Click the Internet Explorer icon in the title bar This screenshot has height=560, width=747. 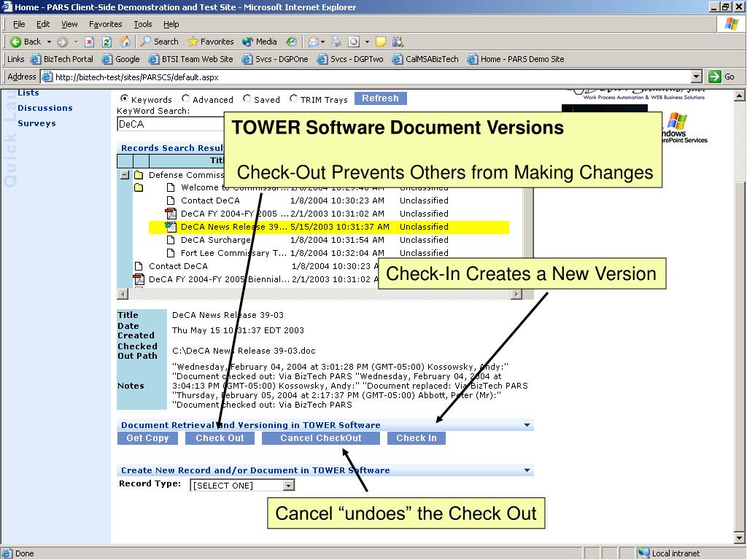click(x=7, y=7)
